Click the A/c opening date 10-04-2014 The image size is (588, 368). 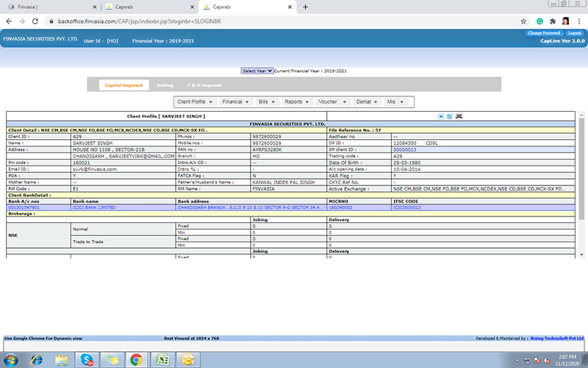point(406,169)
